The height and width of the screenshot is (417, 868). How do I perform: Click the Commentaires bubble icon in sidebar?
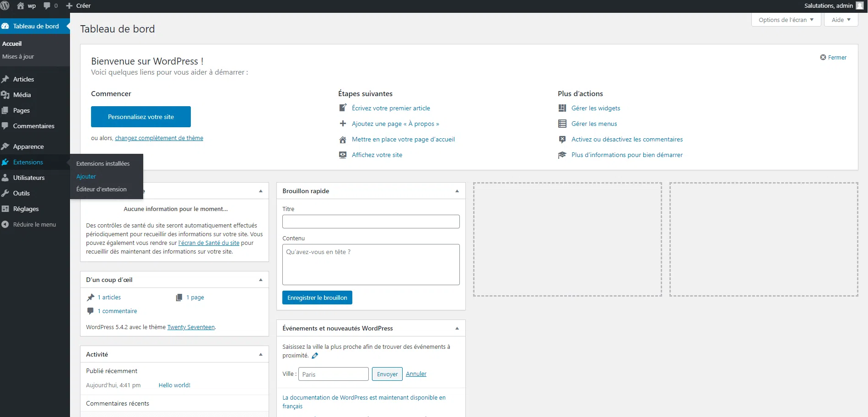(x=5, y=126)
